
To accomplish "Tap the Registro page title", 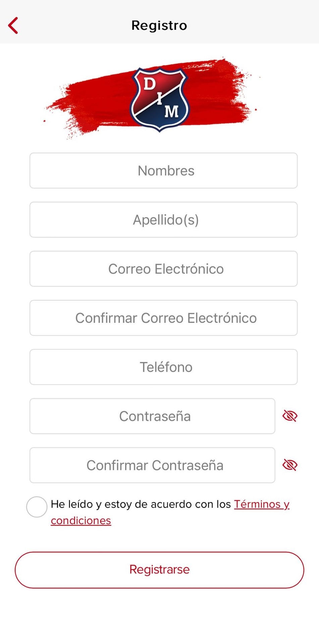I will [159, 25].
